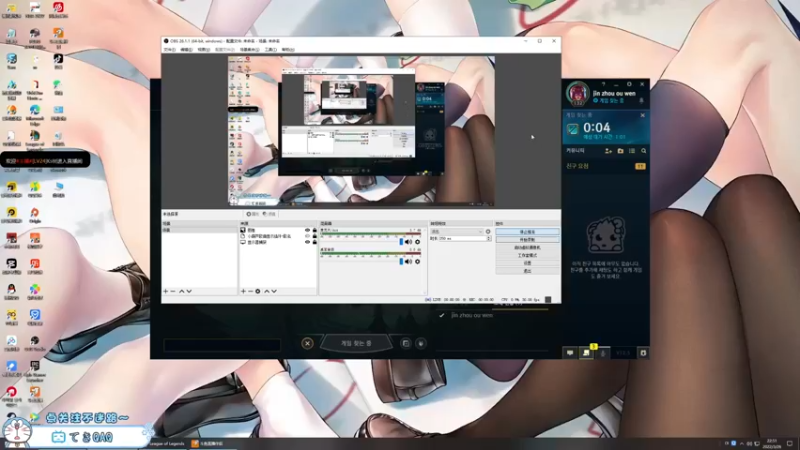Toggle lock on display capture source

314,242
